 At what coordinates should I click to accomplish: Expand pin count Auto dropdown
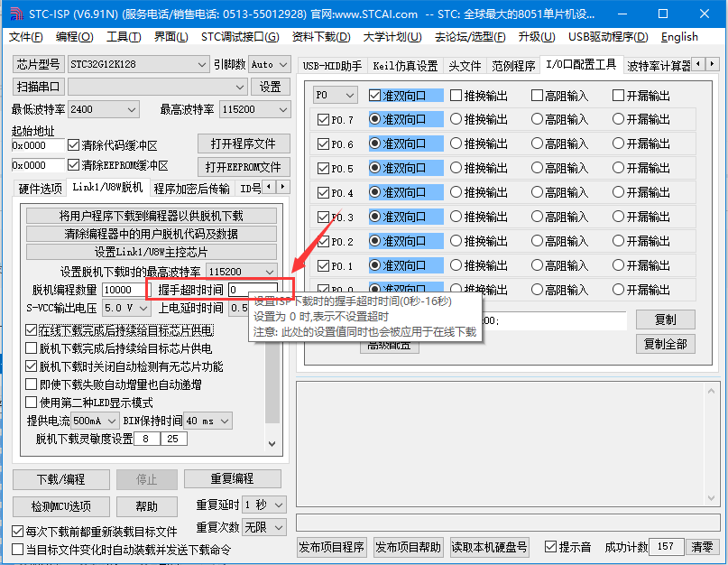pos(283,65)
